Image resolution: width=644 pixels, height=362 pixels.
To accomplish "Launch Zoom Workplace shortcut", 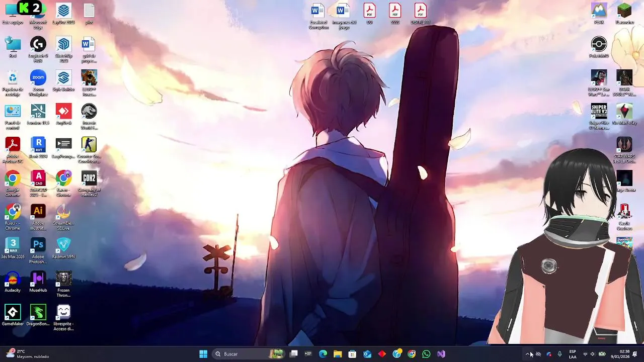I will click(x=38, y=83).
